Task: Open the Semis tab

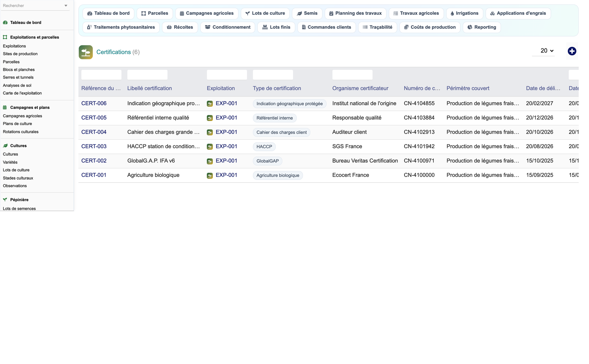Action: pyautogui.click(x=307, y=13)
